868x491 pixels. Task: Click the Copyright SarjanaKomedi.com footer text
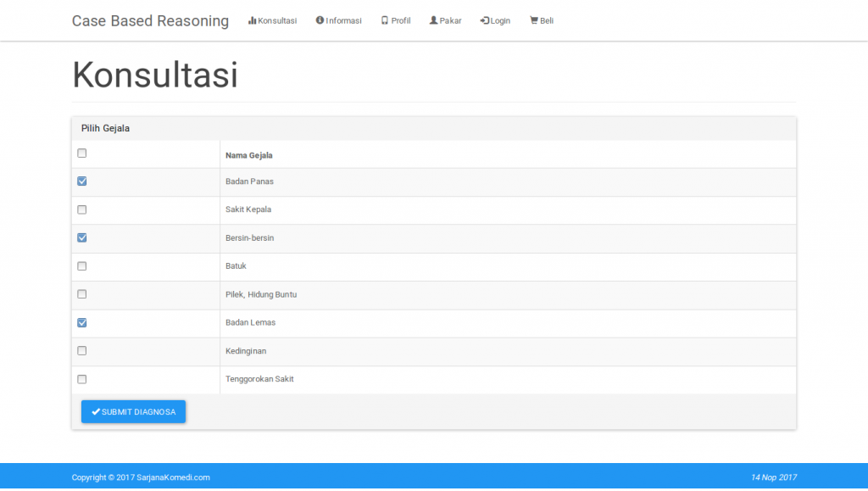[x=141, y=477]
